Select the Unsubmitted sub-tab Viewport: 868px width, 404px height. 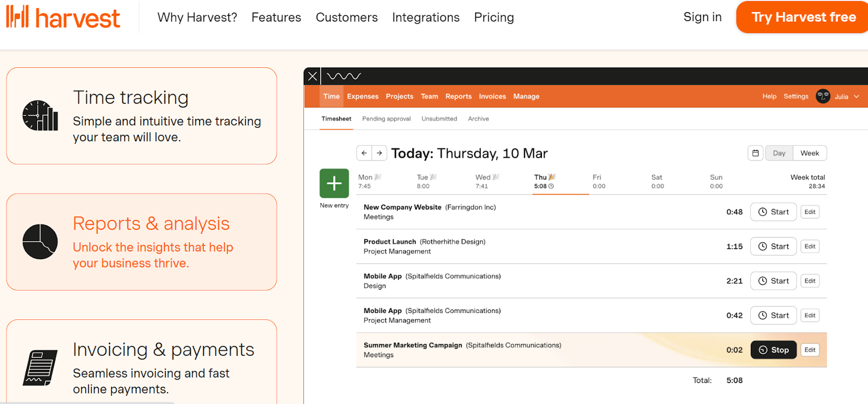tap(439, 119)
